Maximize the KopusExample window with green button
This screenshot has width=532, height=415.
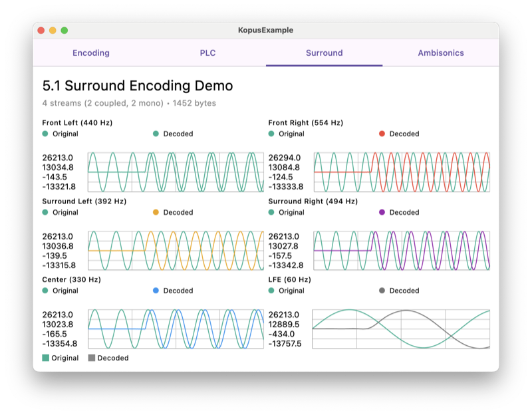point(64,31)
